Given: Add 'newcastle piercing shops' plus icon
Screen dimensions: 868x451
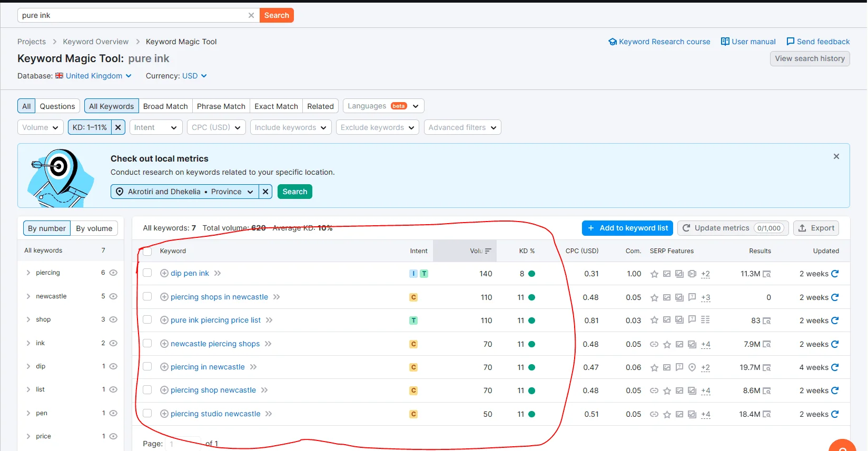Looking at the screenshot, I should (164, 344).
